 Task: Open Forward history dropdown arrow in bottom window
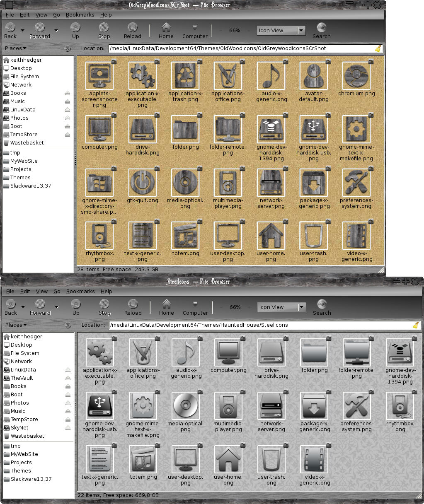57,307
